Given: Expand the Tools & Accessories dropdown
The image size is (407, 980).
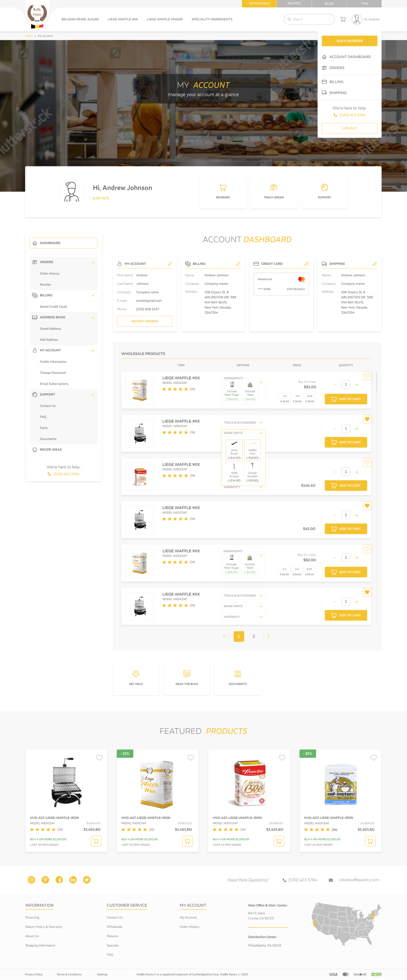Looking at the screenshot, I should click(243, 423).
